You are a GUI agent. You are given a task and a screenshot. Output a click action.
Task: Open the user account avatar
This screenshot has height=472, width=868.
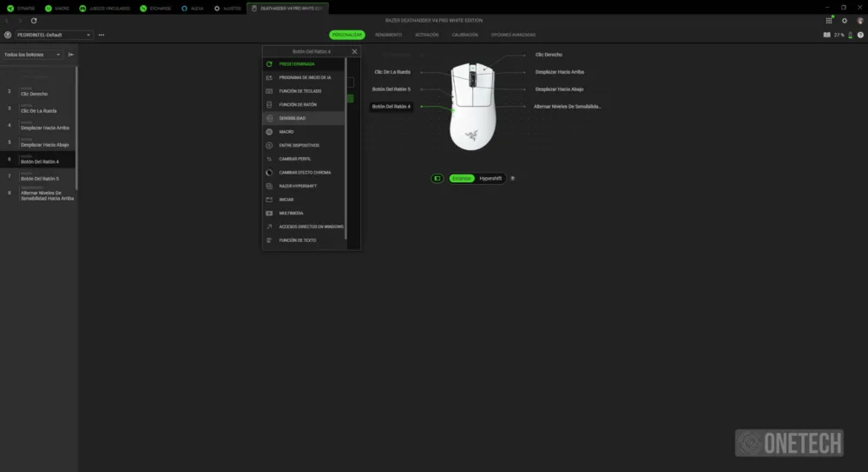tap(859, 21)
